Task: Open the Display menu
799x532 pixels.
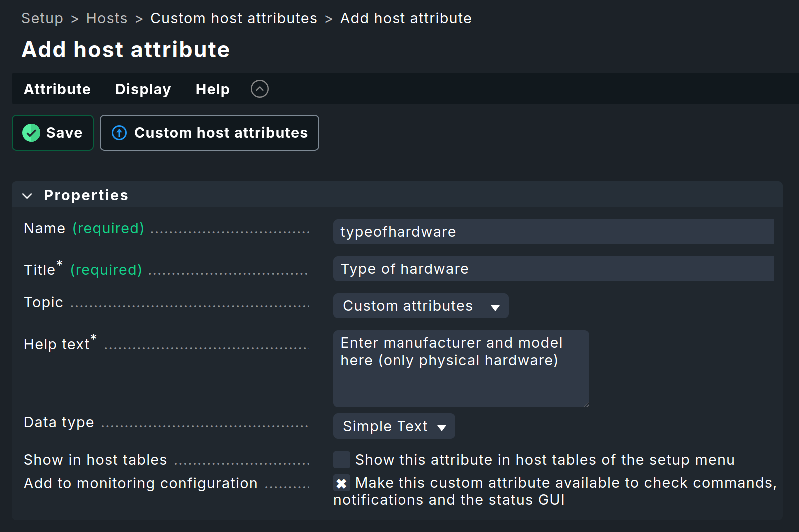Action: pyautogui.click(x=143, y=89)
